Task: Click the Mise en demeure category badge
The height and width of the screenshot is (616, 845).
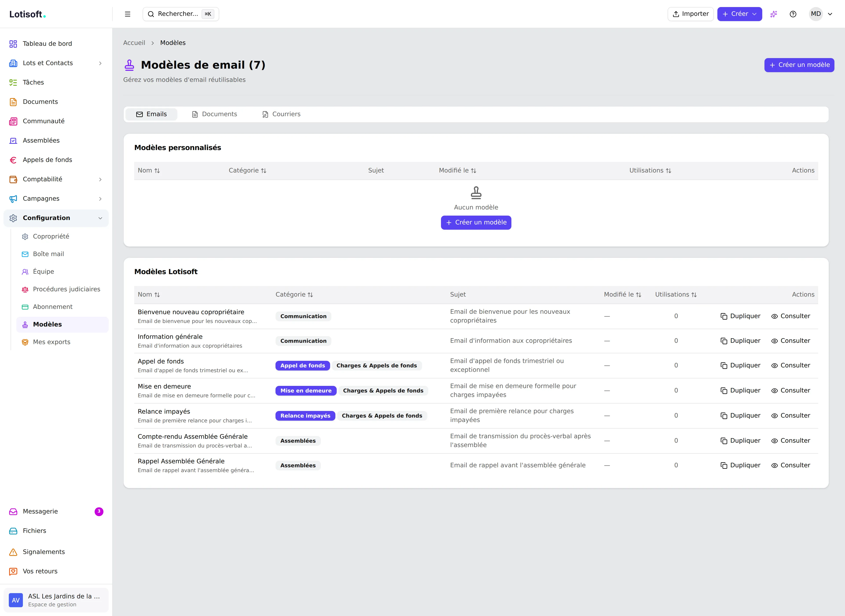Action: point(306,391)
